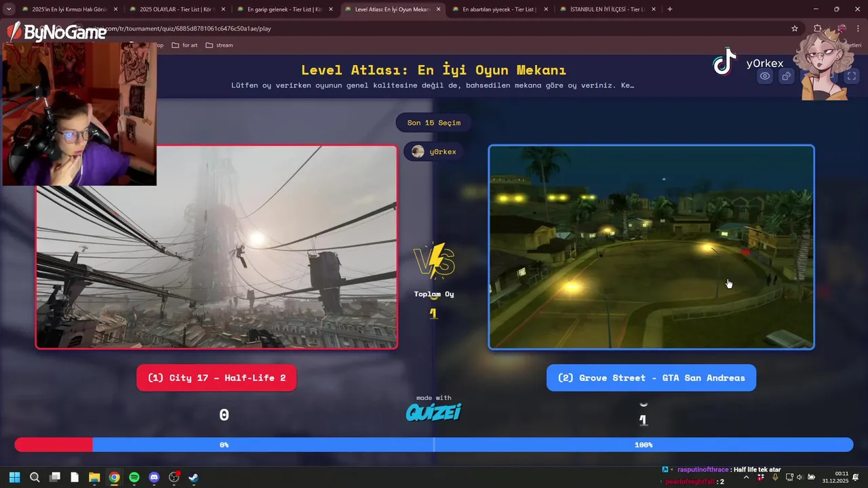
Task: Close the 'İSTANBUL EN İYİ İLÇESİ' tab
Action: [x=654, y=9]
